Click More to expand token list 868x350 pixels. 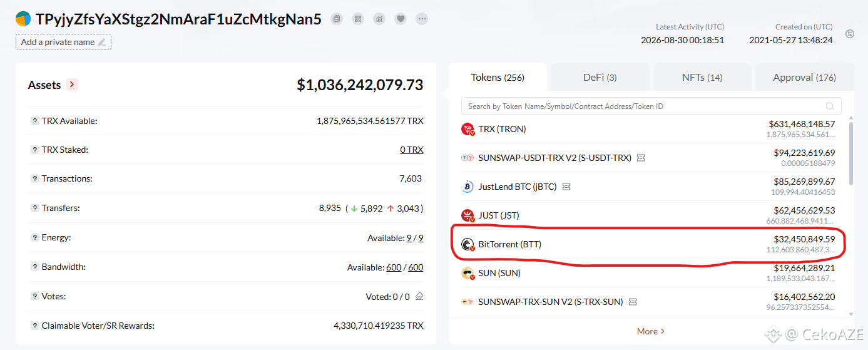[651, 331]
